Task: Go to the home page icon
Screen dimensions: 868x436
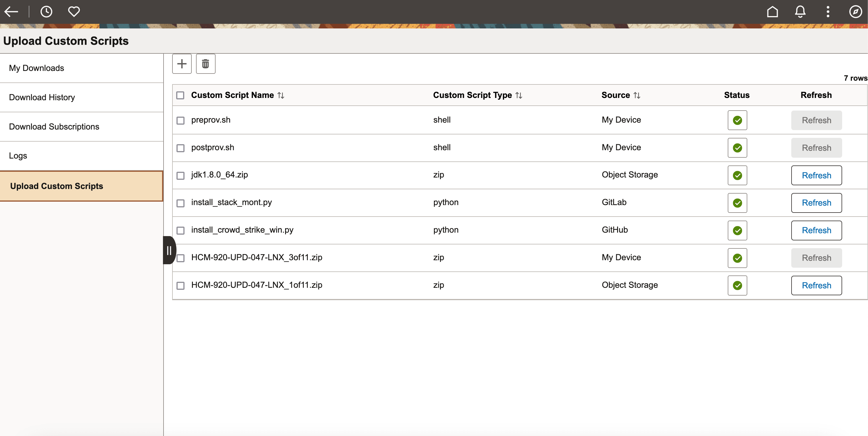Action: coord(772,11)
